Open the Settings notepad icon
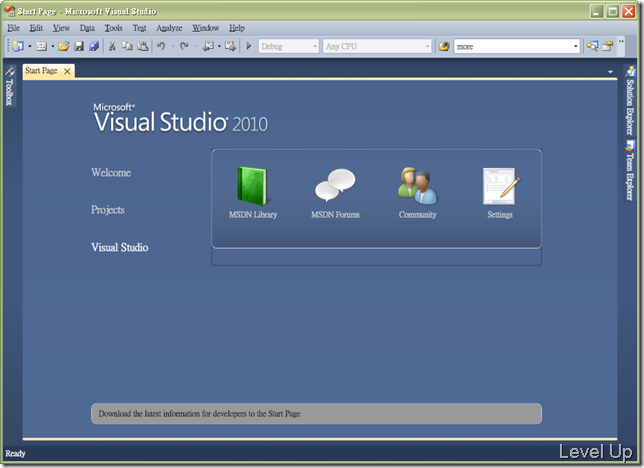Viewport: 644px width, 468px height. coord(501,186)
